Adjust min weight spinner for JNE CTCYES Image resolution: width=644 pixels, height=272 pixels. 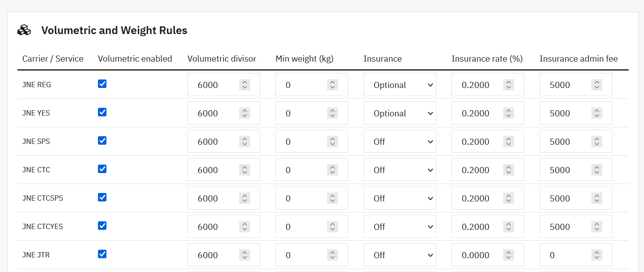click(x=332, y=227)
